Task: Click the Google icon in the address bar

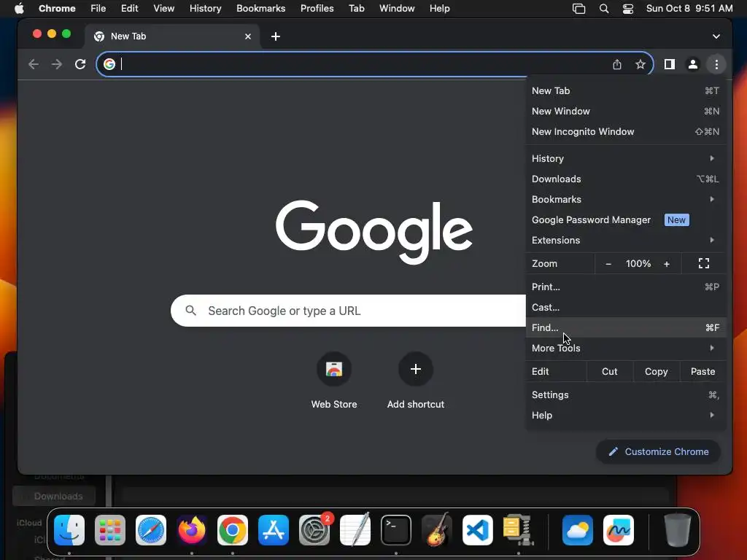Action: [x=109, y=64]
